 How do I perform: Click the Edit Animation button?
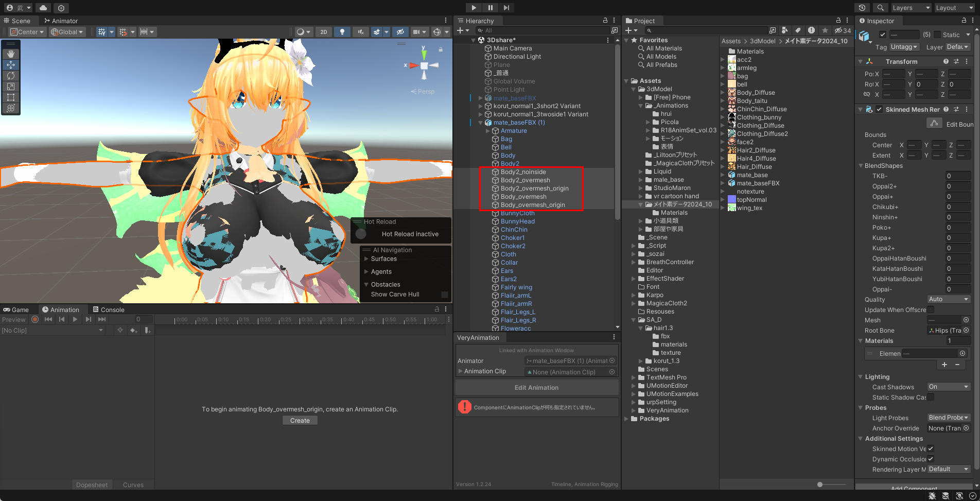tap(536, 388)
